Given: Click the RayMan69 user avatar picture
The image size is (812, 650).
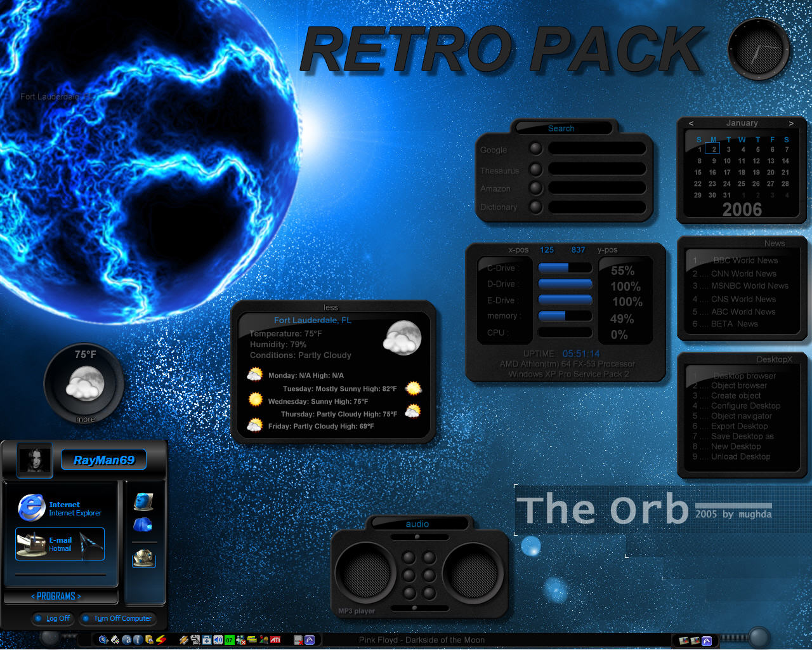Looking at the screenshot, I should pos(35,460).
